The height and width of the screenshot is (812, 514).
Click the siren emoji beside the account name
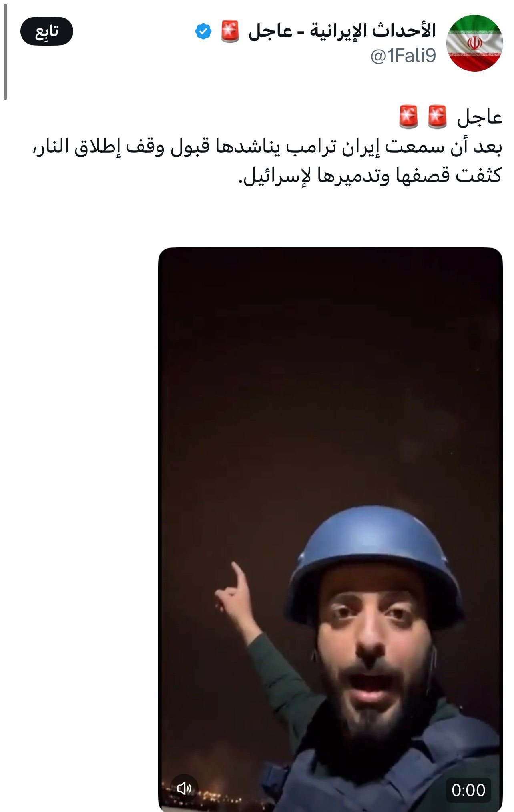coord(230,31)
